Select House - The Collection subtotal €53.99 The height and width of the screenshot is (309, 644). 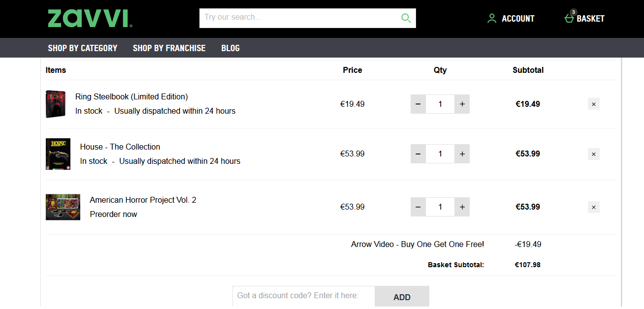coord(528,154)
